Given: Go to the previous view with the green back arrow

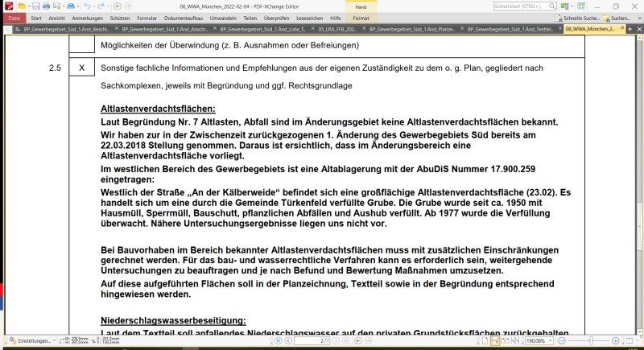Looking at the screenshot, I should tap(117, 6).
